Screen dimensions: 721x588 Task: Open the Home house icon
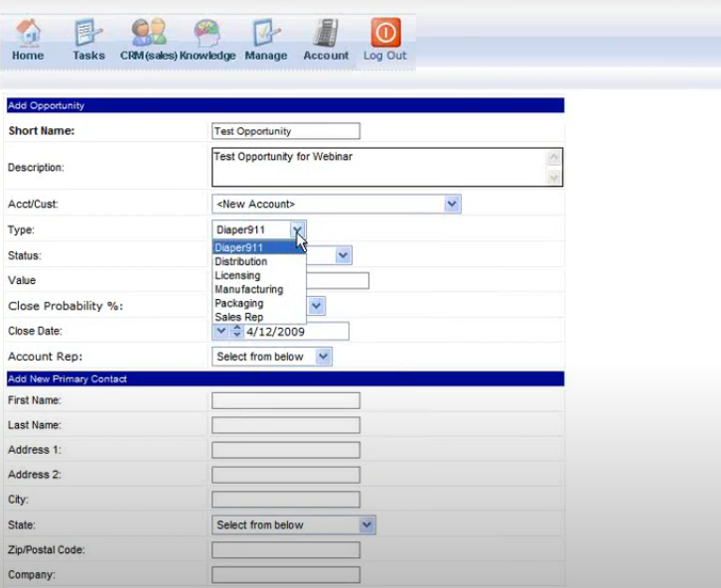(x=29, y=32)
